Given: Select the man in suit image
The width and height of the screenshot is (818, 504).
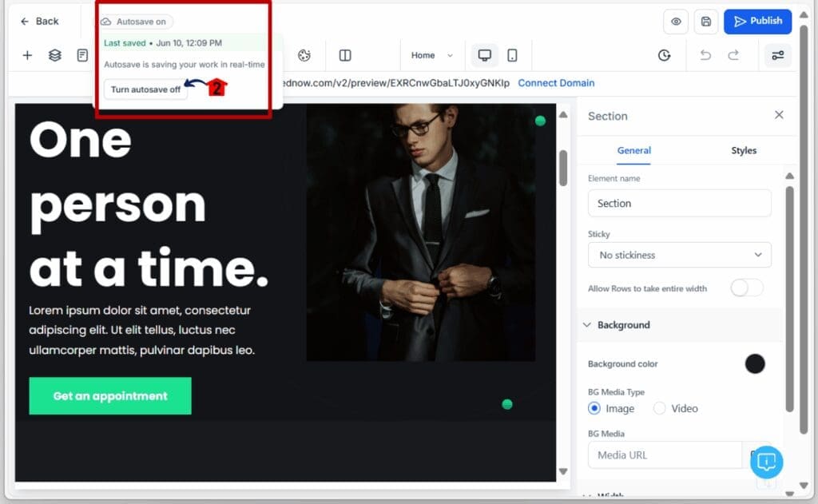Looking at the screenshot, I should point(420,232).
